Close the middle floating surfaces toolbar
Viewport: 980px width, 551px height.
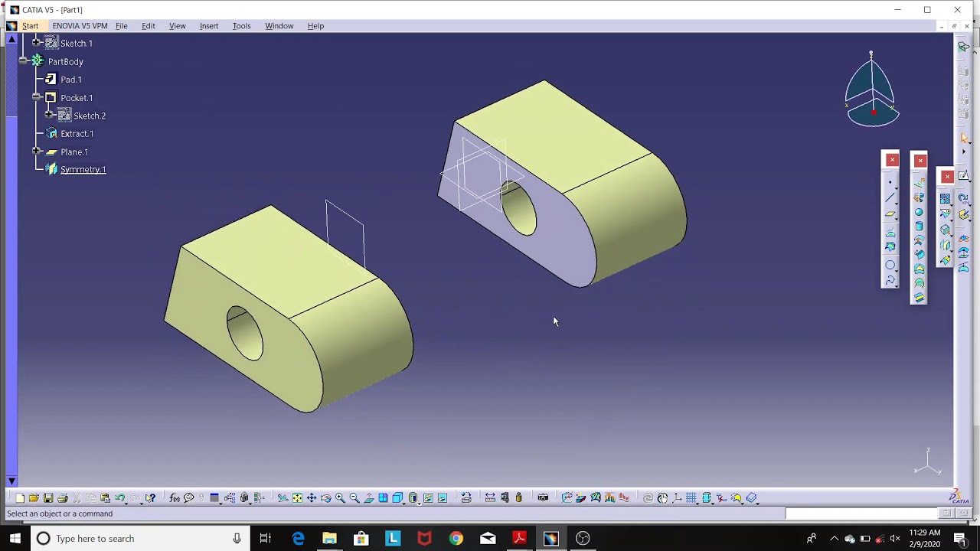tap(920, 160)
